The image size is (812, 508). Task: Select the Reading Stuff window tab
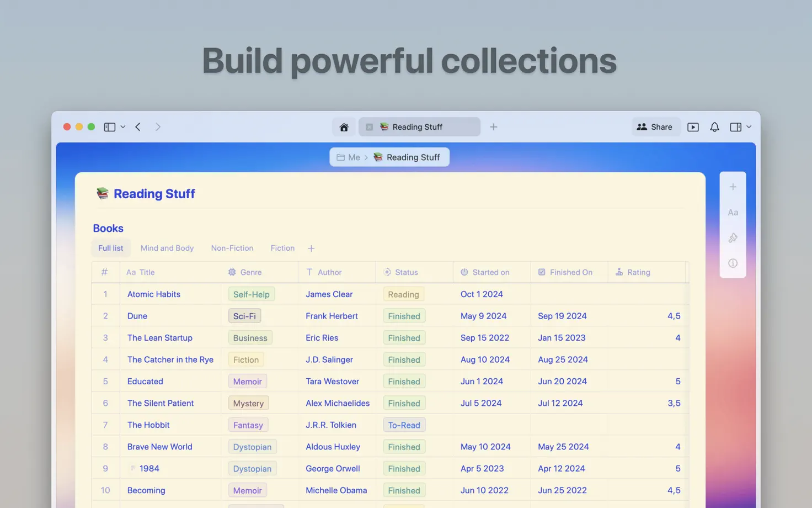click(x=419, y=127)
